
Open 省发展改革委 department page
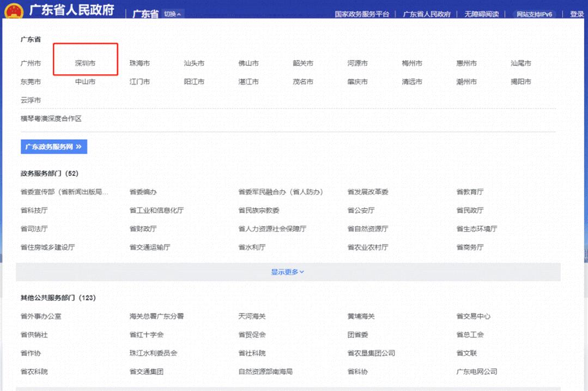368,192
